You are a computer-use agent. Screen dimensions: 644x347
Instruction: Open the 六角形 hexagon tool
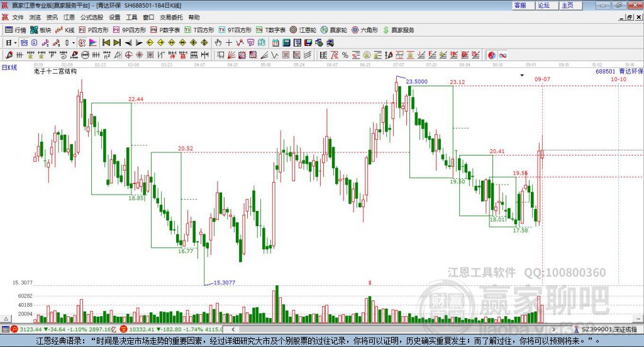pos(365,30)
